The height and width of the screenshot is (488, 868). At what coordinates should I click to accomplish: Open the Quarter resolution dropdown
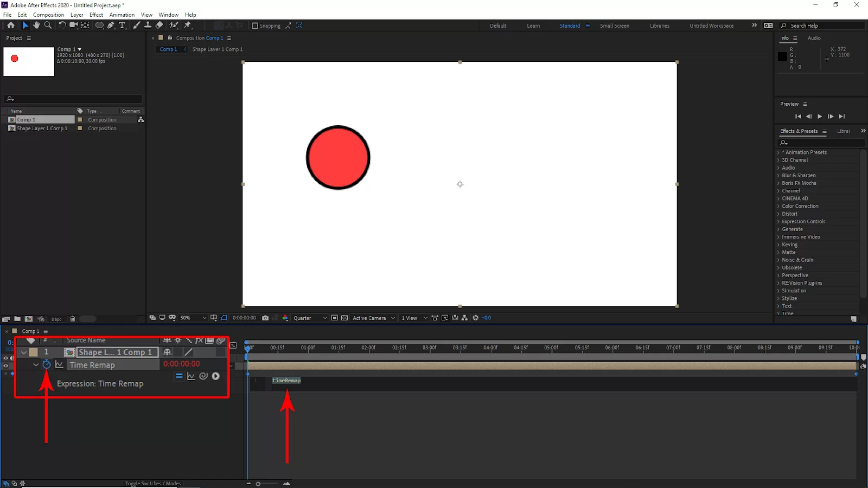pyautogui.click(x=310, y=318)
